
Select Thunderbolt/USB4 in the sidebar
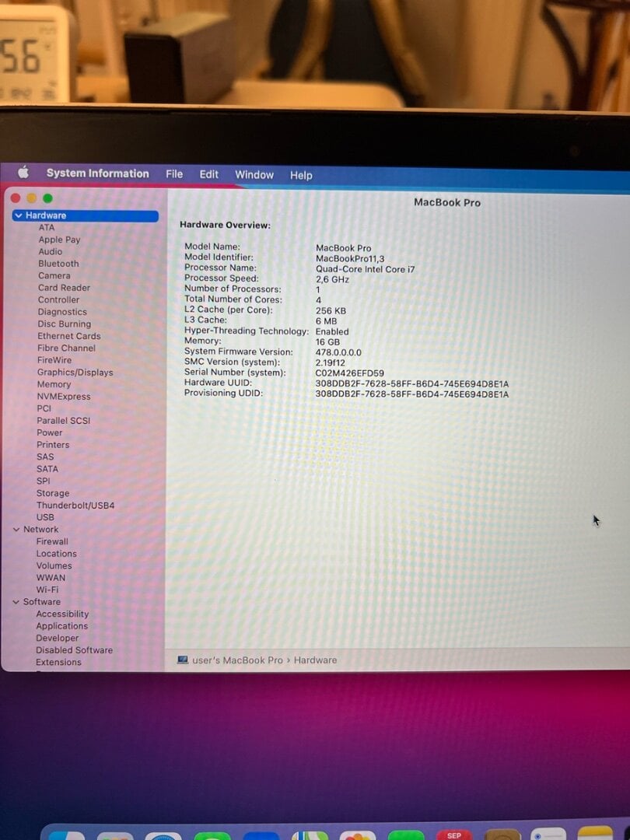pyautogui.click(x=75, y=506)
